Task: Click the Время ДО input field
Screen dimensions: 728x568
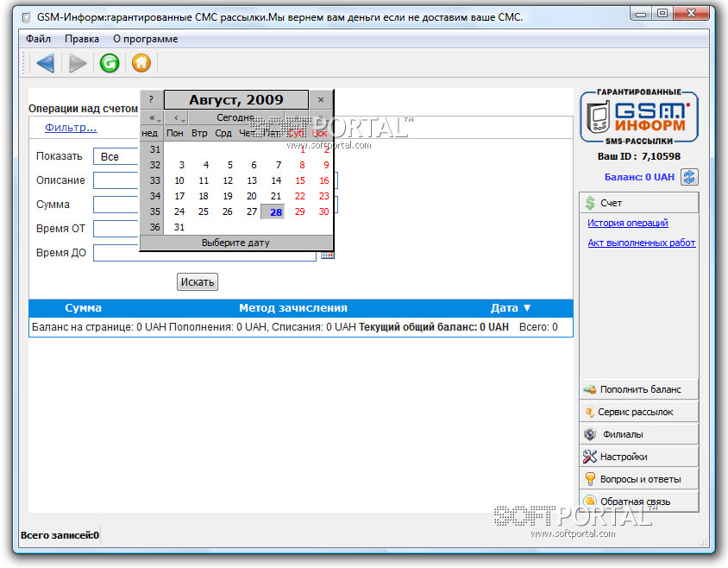Action: click(x=204, y=255)
